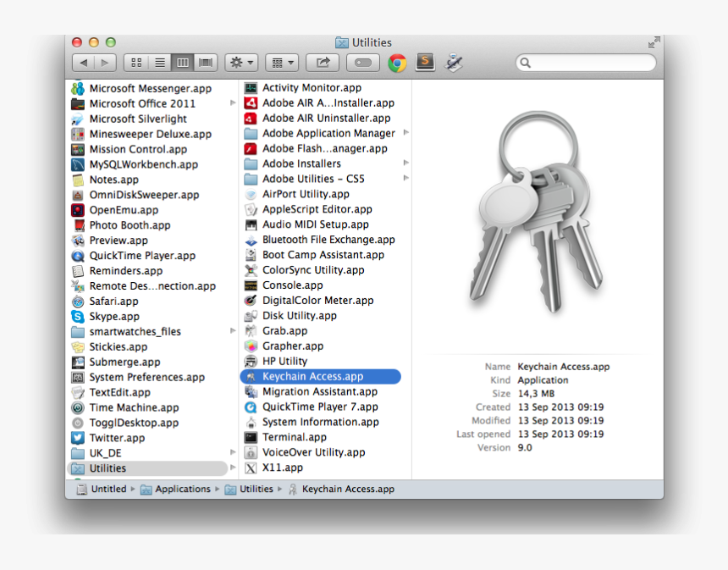
Task: Select the DigitalColor Meter.app icon
Action: (x=251, y=301)
